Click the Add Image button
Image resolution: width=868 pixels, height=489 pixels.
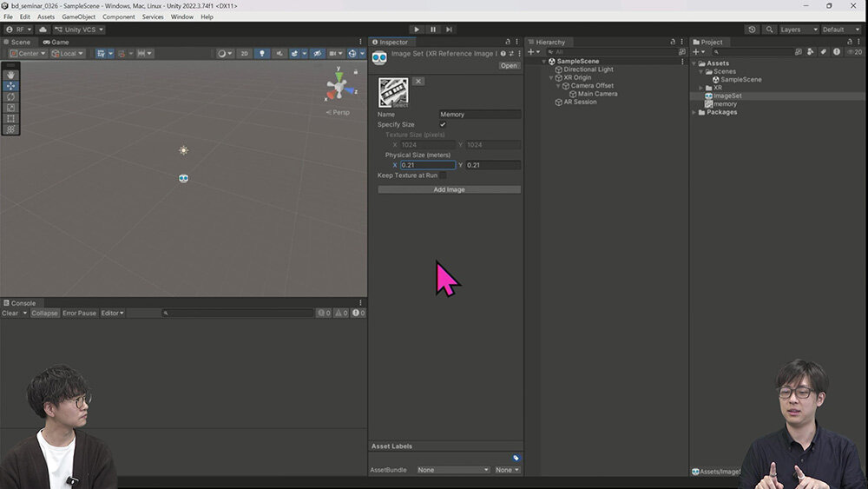pos(449,189)
